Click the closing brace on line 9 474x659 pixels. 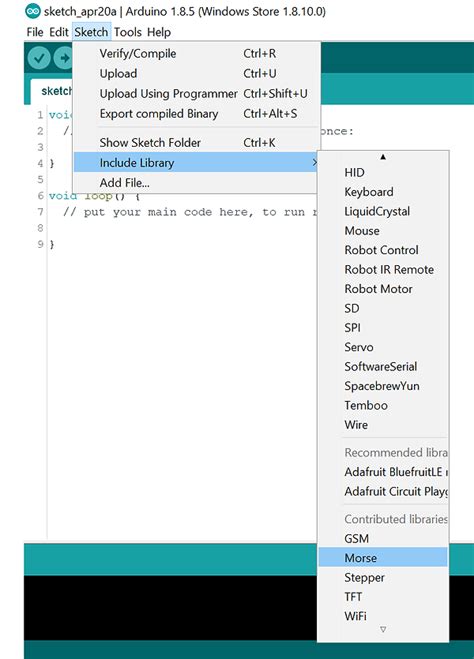coord(52,244)
